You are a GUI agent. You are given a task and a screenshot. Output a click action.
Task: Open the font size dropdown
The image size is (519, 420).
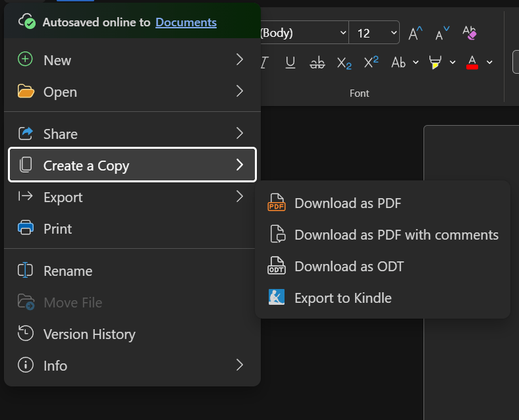[x=394, y=33]
